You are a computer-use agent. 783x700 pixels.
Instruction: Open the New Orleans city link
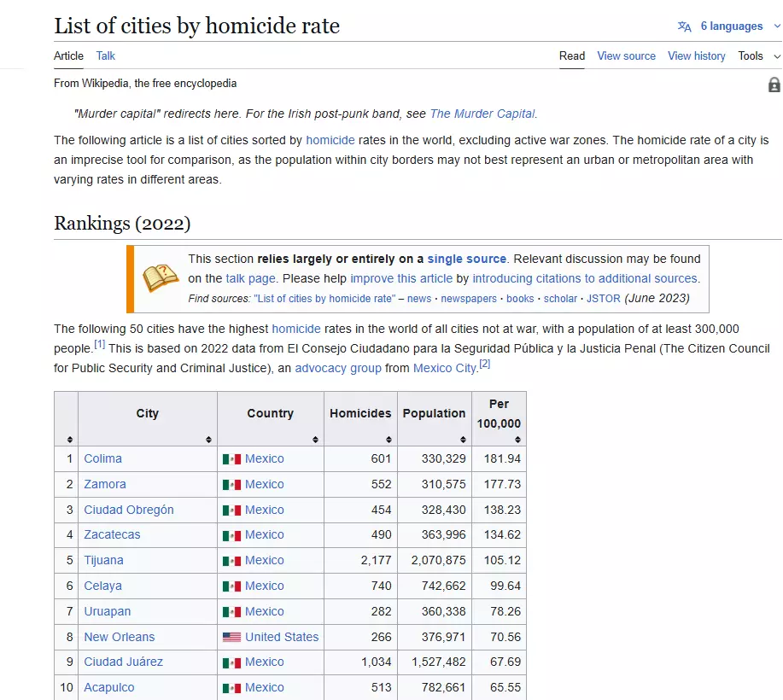(x=120, y=637)
